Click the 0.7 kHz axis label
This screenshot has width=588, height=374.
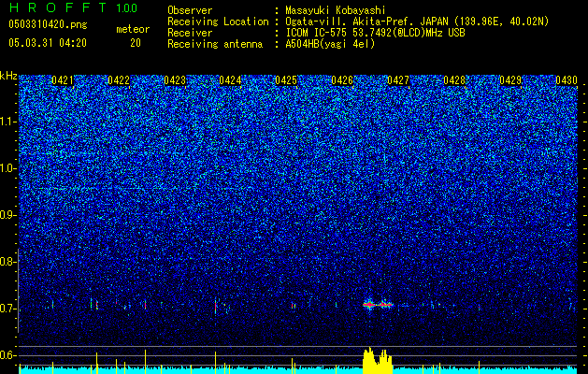7,309
